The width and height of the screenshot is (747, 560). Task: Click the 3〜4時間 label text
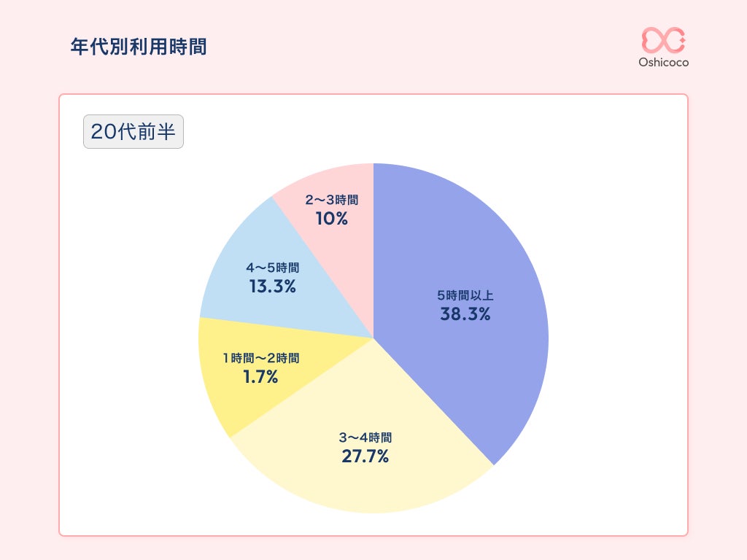[x=365, y=438]
